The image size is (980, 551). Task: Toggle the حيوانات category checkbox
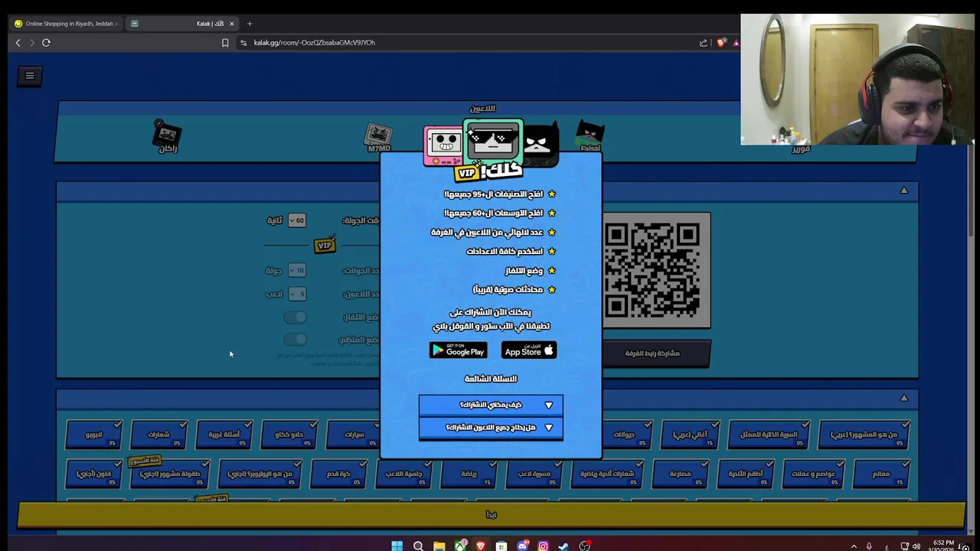coord(648,425)
